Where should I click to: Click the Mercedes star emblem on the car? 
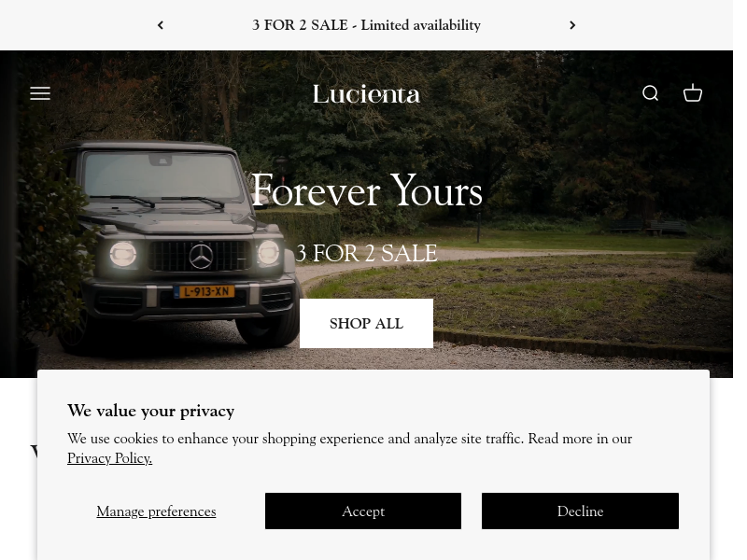pos(201,256)
